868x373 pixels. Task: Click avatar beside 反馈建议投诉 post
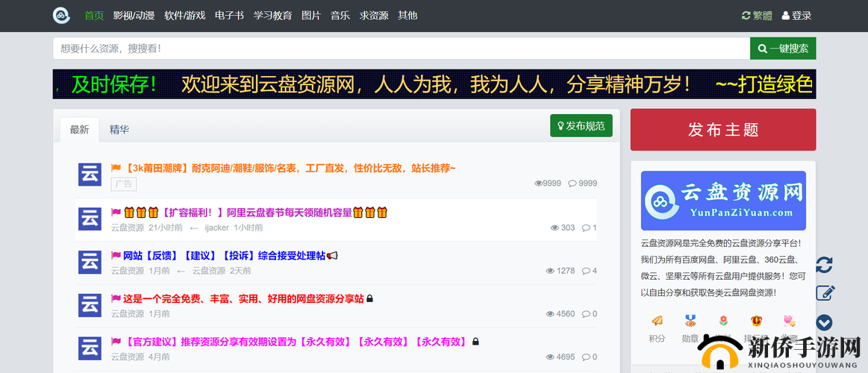coord(89,261)
